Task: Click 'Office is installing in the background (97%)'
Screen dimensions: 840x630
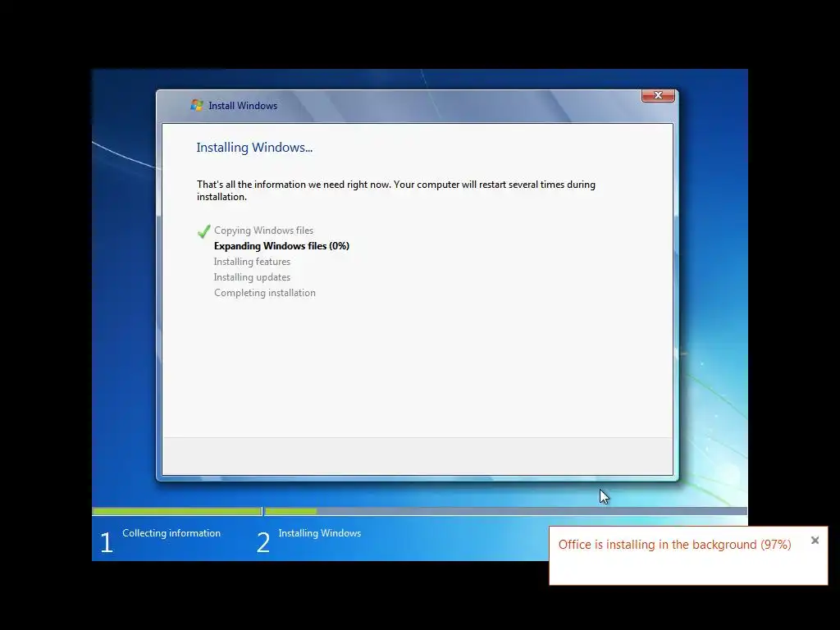Action: (674, 545)
